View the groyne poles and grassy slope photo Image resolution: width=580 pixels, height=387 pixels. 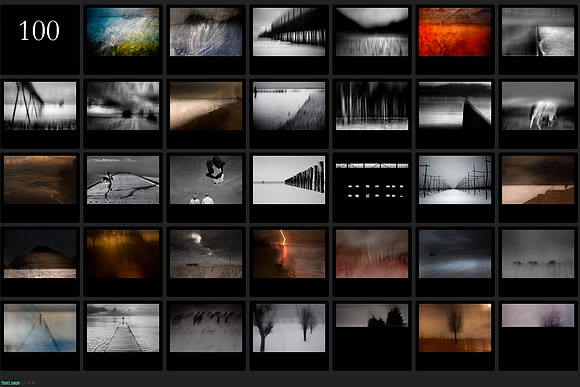289,106
